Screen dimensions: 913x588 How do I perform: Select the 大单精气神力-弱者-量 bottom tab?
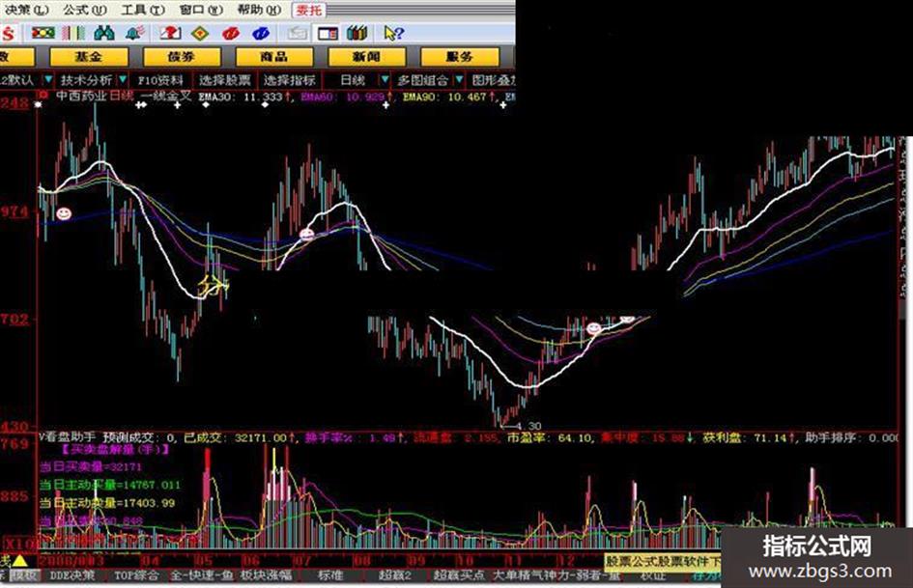pyautogui.click(x=556, y=575)
